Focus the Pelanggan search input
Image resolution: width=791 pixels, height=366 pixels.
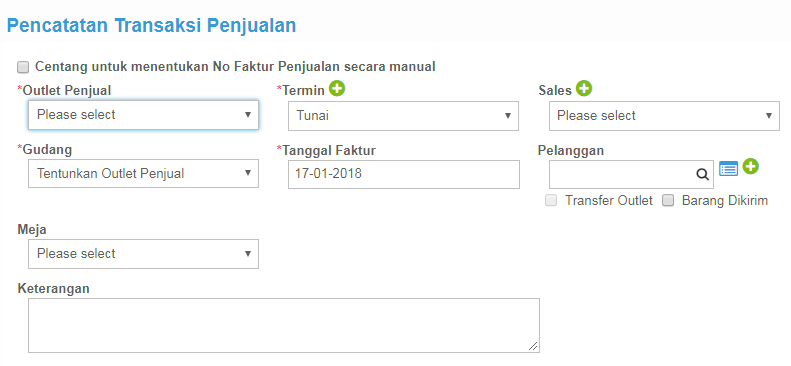[x=631, y=174]
